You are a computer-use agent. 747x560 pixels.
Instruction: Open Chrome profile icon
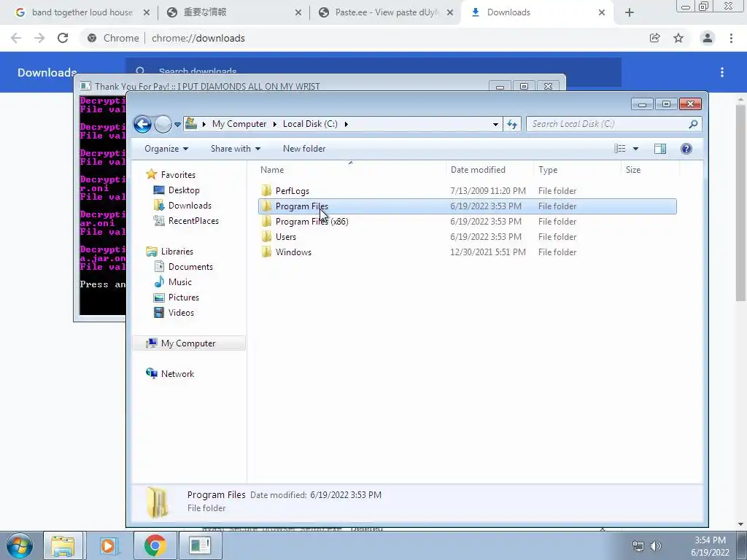[708, 38]
